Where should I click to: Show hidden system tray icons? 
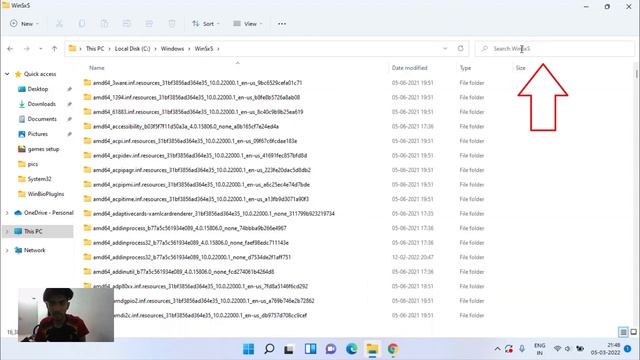click(x=497, y=349)
